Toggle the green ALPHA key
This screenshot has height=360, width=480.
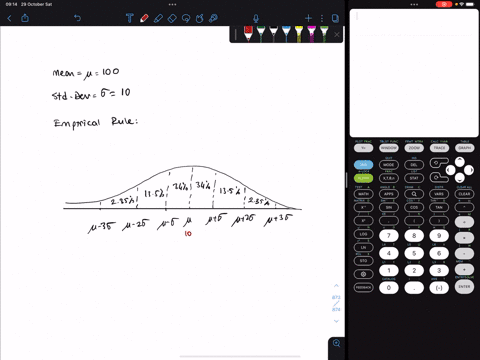363,178
